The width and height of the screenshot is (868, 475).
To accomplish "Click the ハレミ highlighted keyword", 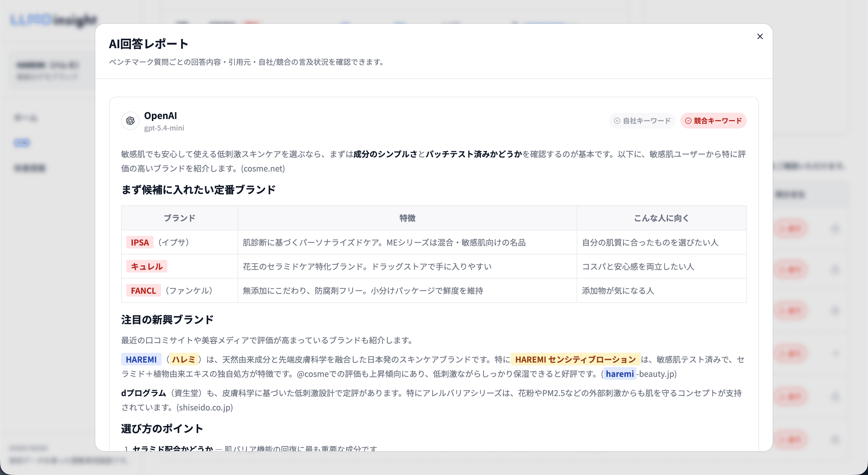I will (x=184, y=359).
